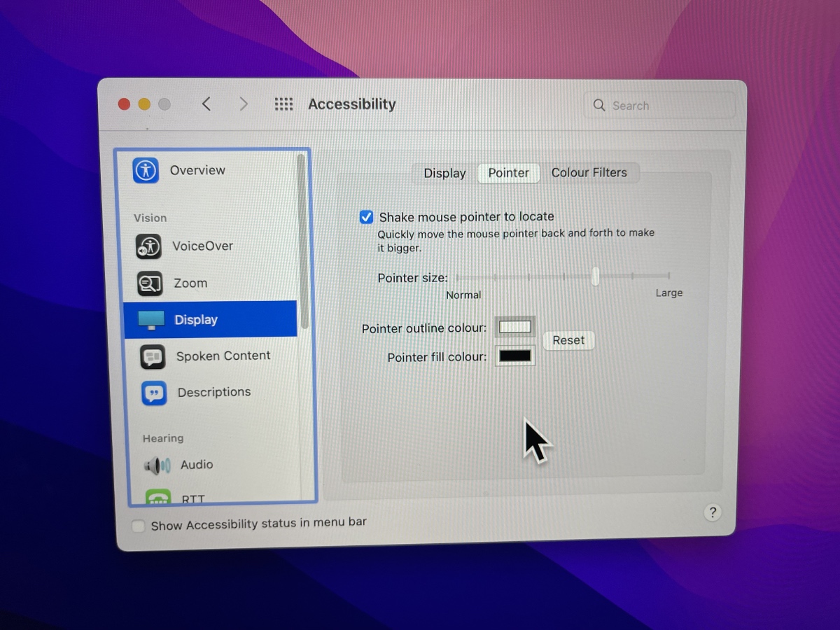Show all preferences via the grid icon
The height and width of the screenshot is (630, 840).
[283, 104]
